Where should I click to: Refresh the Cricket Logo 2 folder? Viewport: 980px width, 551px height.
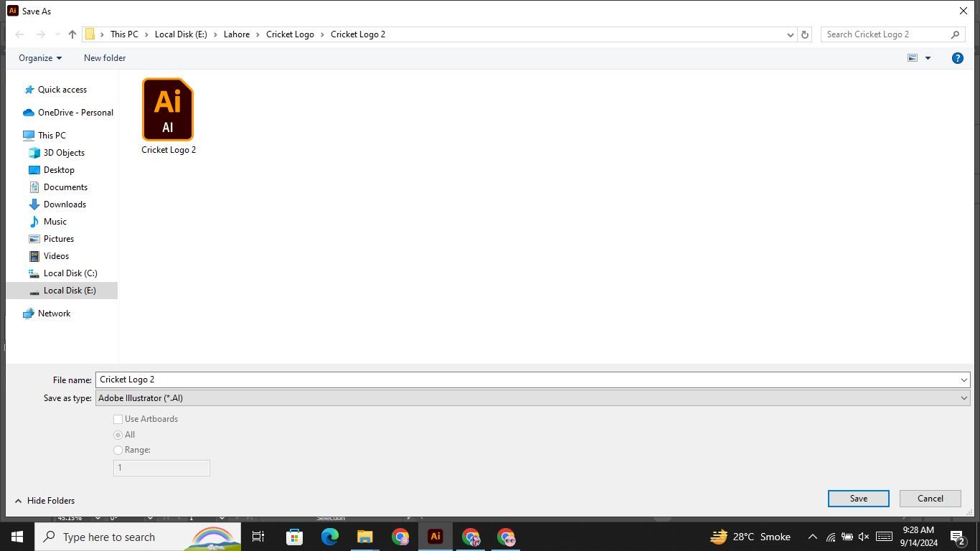pos(805,34)
